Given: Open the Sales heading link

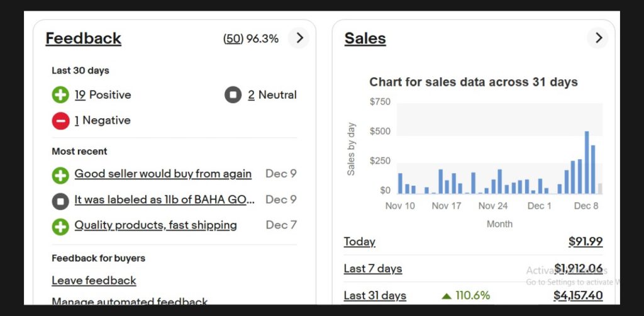Looking at the screenshot, I should click(x=365, y=38).
